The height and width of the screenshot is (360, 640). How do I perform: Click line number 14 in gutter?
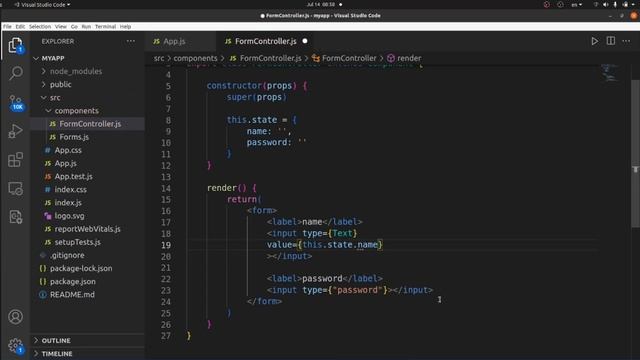pos(166,188)
